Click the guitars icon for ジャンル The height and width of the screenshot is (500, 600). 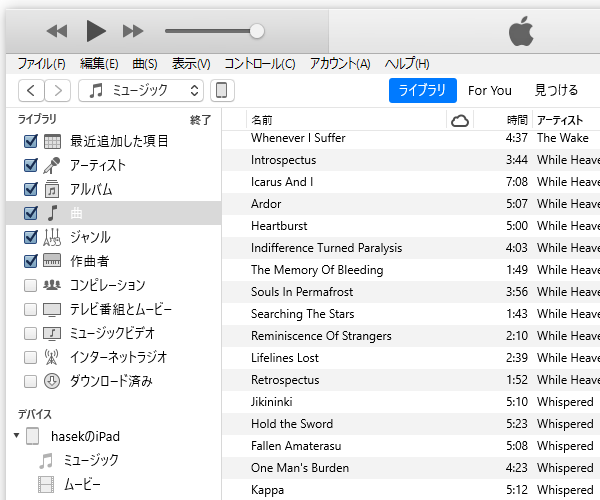[x=52, y=237]
